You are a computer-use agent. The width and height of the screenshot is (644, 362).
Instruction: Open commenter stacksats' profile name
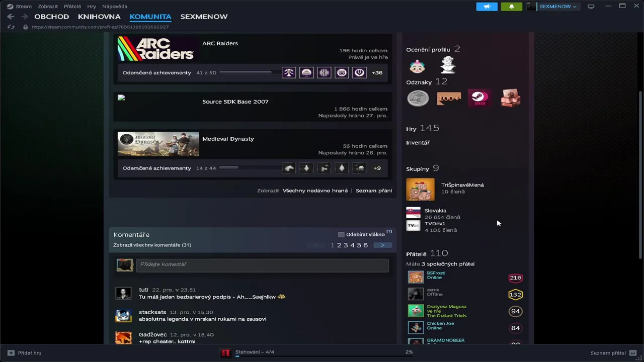click(x=152, y=312)
